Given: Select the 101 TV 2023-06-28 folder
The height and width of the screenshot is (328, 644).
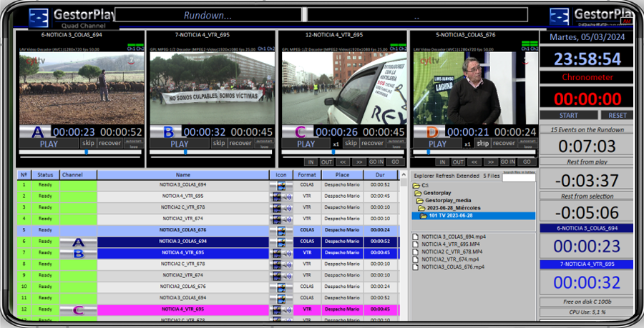Looking at the screenshot, I should click(x=423, y=216).
